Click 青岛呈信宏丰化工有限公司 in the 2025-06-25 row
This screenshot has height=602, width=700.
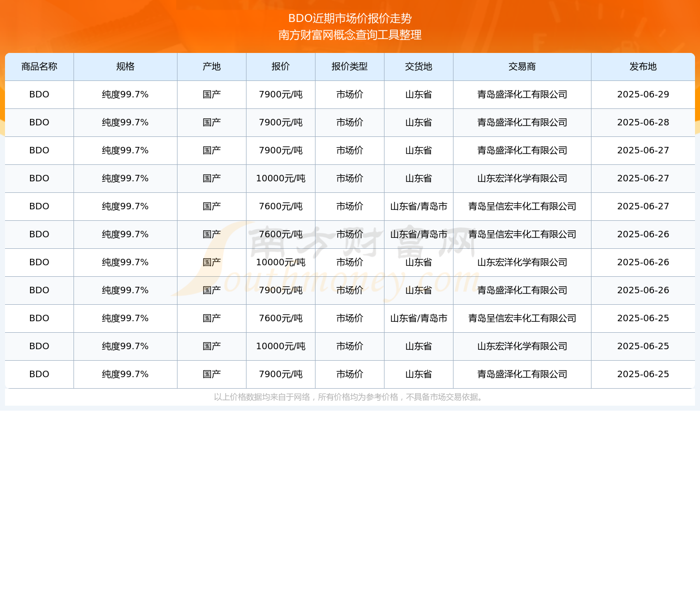522,318
